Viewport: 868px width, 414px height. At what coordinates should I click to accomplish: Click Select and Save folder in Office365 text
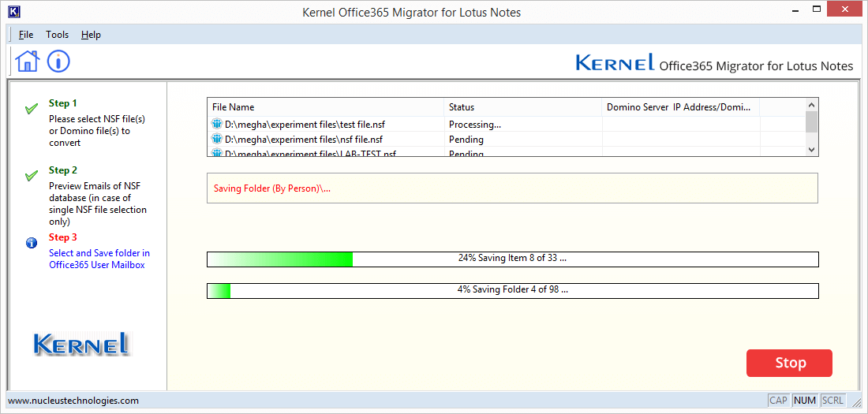coord(99,259)
